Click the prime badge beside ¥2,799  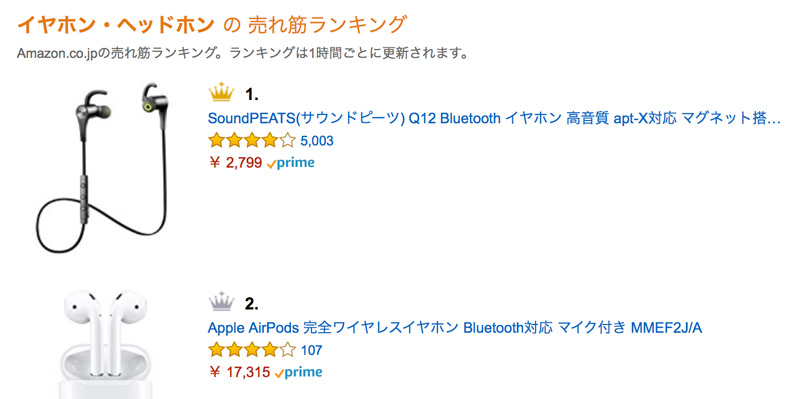pyautogui.click(x=291, y=163)
